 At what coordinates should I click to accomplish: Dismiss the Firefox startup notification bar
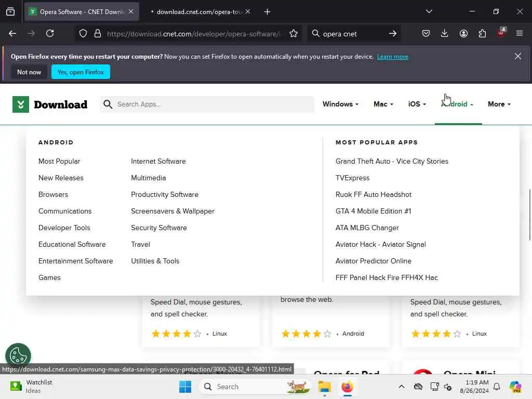point(518,56)
